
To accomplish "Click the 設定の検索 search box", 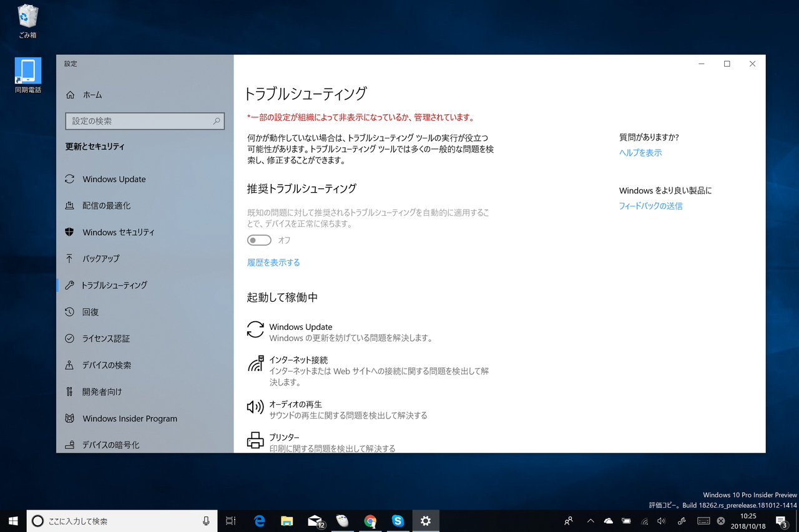I will tap(145, 121).
